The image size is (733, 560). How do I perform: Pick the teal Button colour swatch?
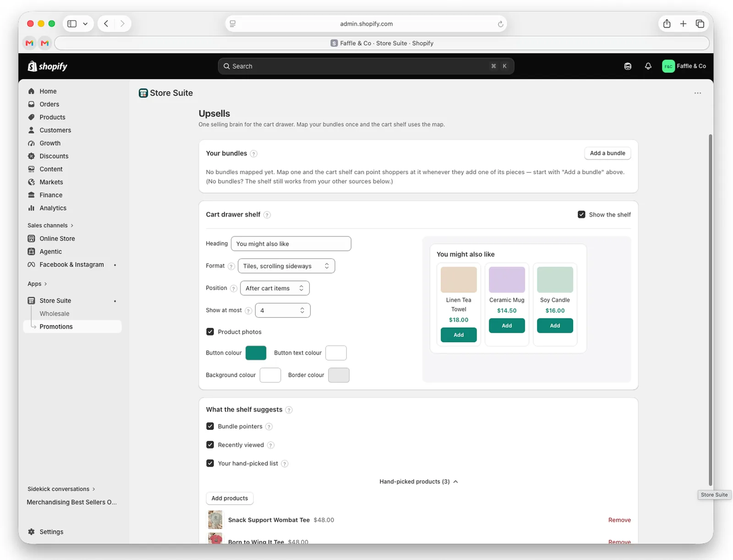(256, 353)
